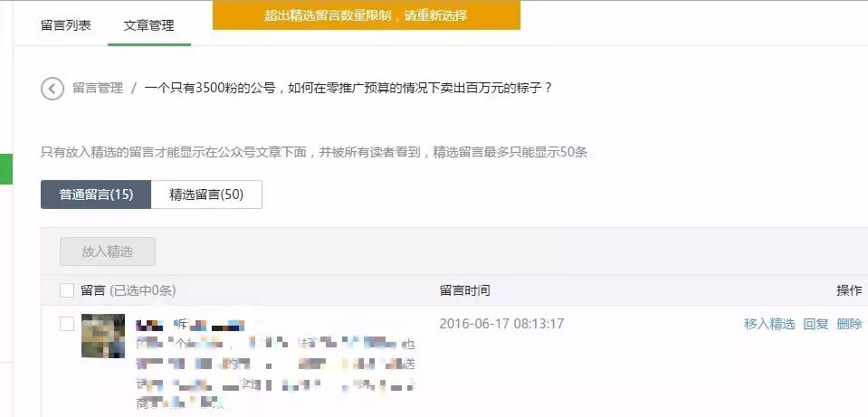Delete the comment via 删除 link
The width and height of the screenshot is (868, 417).
(849, 324)
